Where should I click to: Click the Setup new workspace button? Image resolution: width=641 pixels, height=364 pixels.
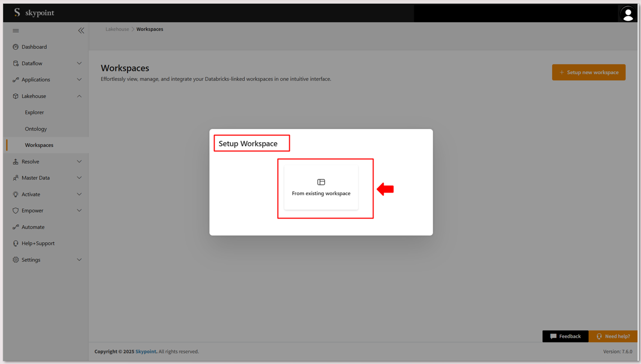589,72
